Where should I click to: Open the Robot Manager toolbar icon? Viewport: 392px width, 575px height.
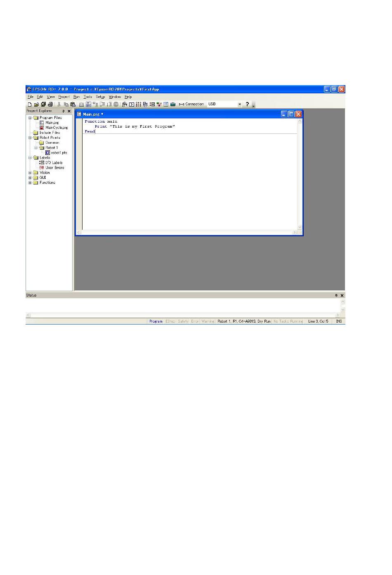click(124, 105)
